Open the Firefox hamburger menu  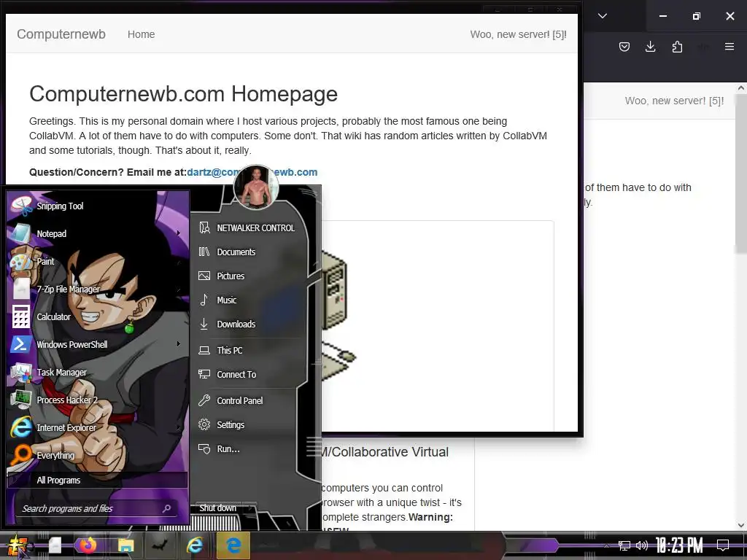pos(729,47)
